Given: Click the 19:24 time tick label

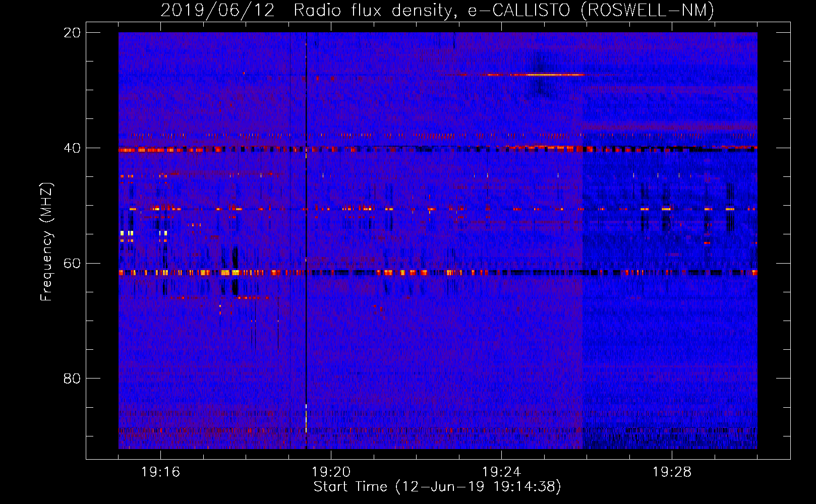Looking at the screenshot, I should [x=501, y=472].
